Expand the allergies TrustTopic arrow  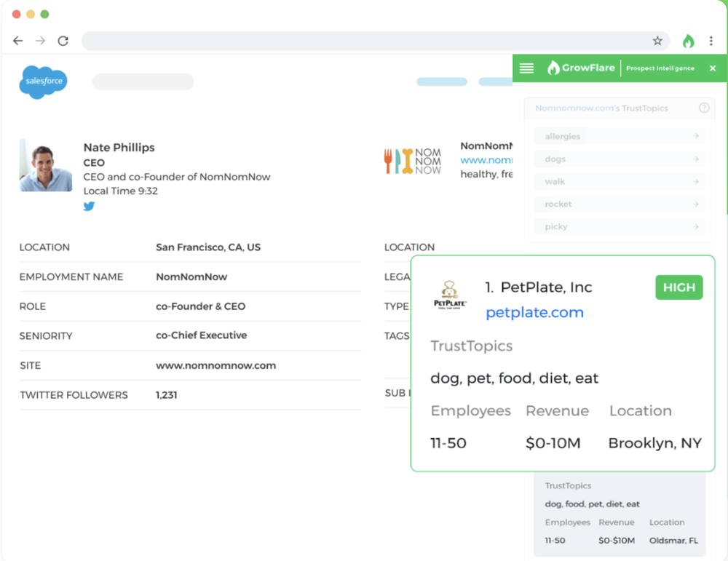coord(695,136)
